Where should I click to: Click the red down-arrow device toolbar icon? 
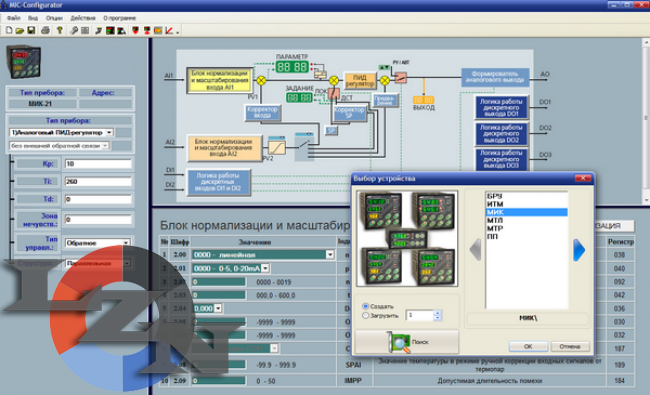click(135, 30)
